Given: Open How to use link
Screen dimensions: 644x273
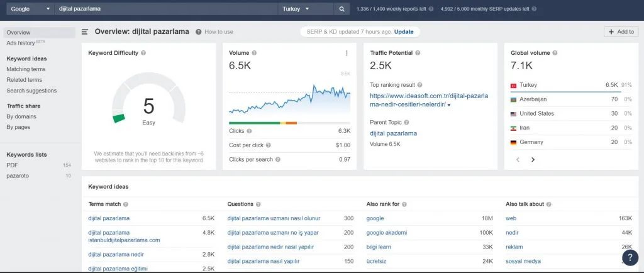Looking at the screenshot, I should [218, 31].
